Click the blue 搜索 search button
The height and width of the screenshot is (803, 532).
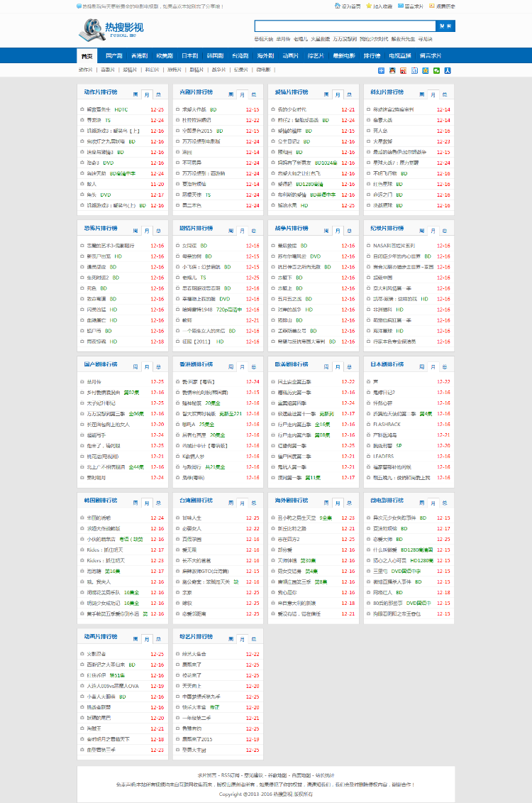[445, 26]
